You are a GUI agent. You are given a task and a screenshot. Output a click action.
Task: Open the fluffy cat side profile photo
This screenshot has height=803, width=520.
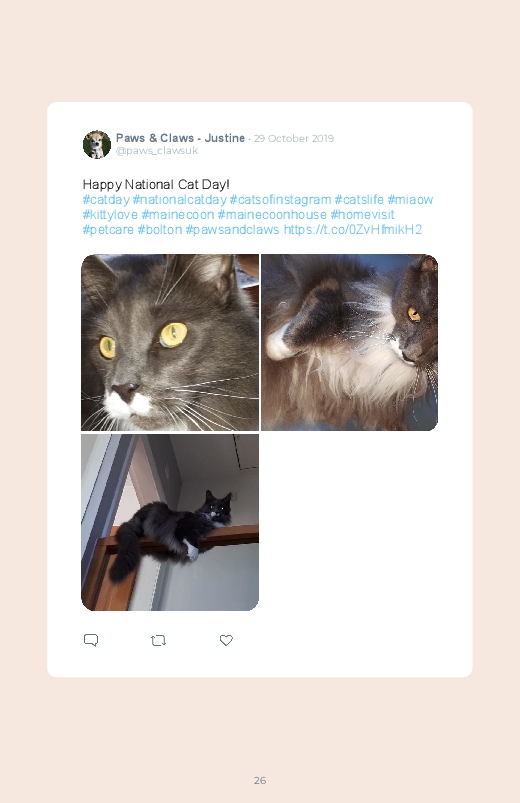tap(349, 342)
